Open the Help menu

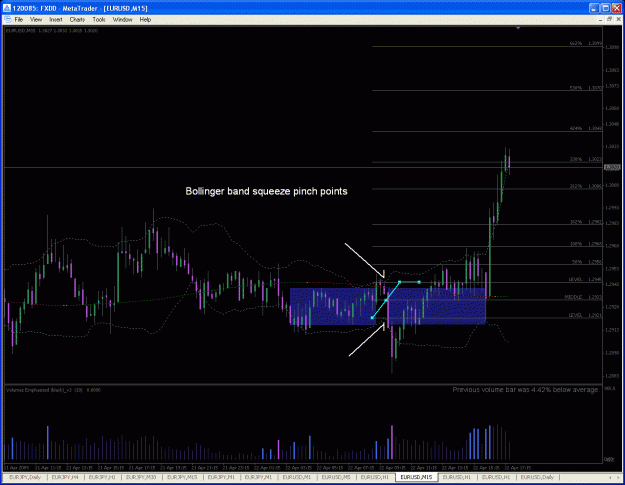coord(145,20)
